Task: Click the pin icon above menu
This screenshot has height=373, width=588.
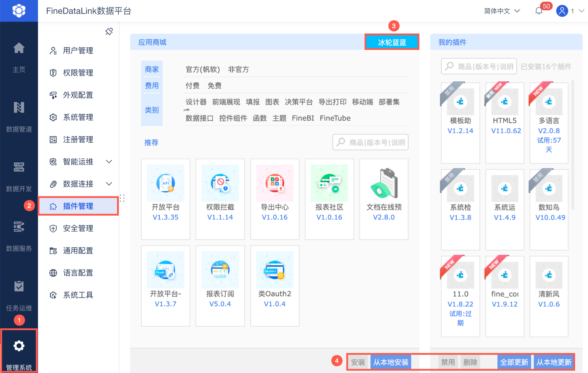Action: tap(109, 31)
